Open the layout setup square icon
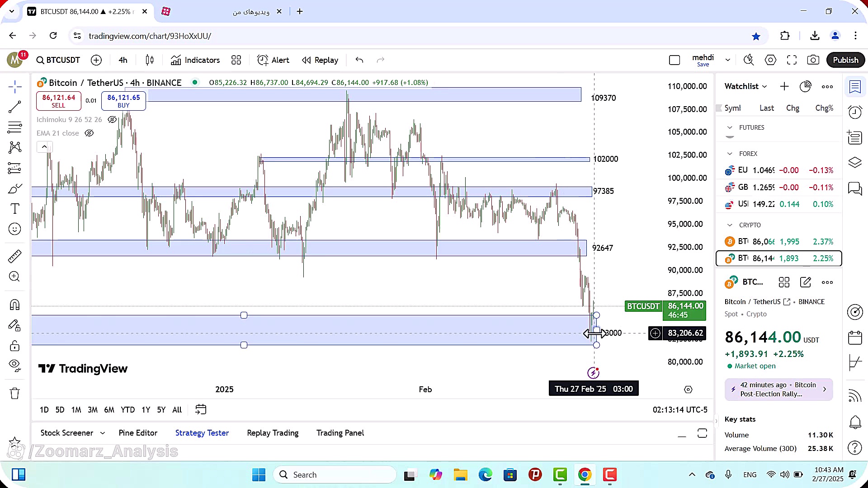This screenshot has width=868, height=488. (x=675, y=60)
